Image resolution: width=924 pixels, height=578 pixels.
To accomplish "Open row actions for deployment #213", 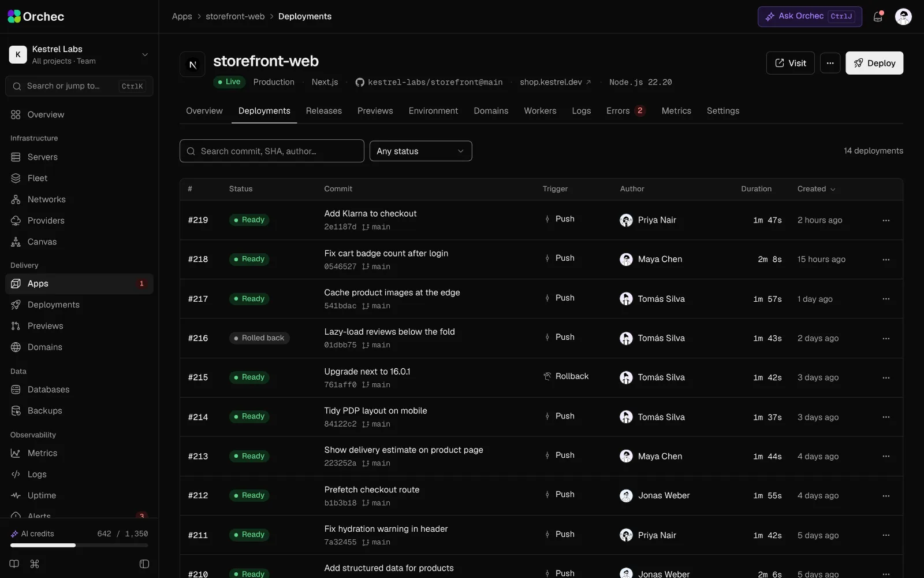I will [886, 456].
